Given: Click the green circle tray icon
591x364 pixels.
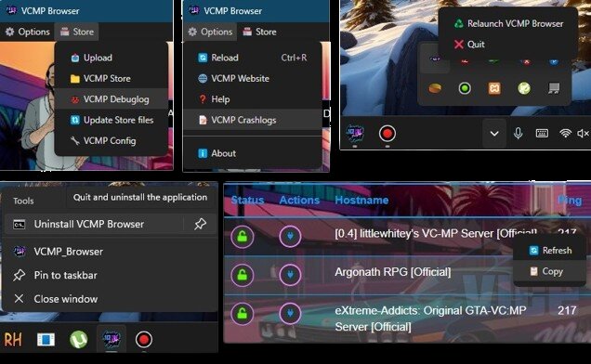Looking at the screenshot, I should point(465,88).
